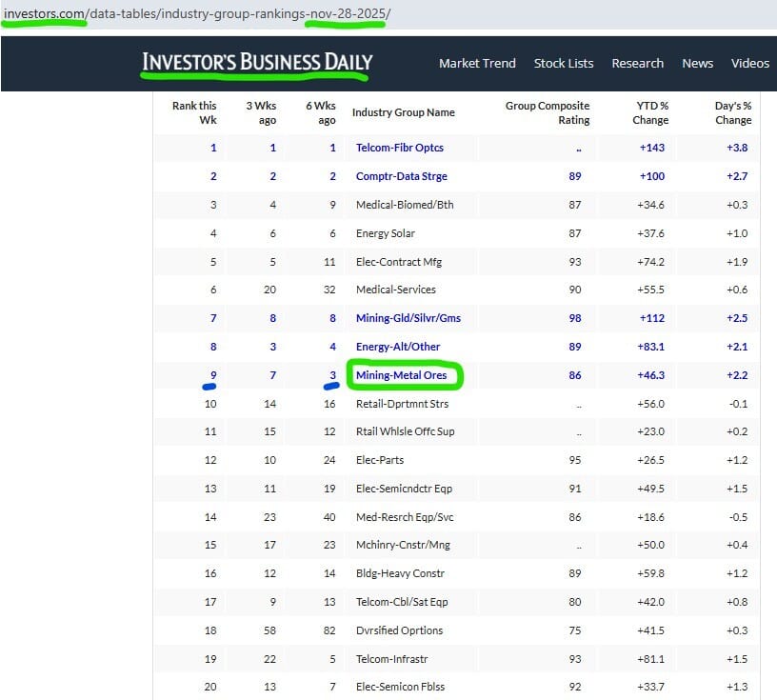Click 6 weeks ago rank 82 for Dvrsified Oprtions
The width and height of the screenshot is (777, 700).
click(x=329, y=630)
